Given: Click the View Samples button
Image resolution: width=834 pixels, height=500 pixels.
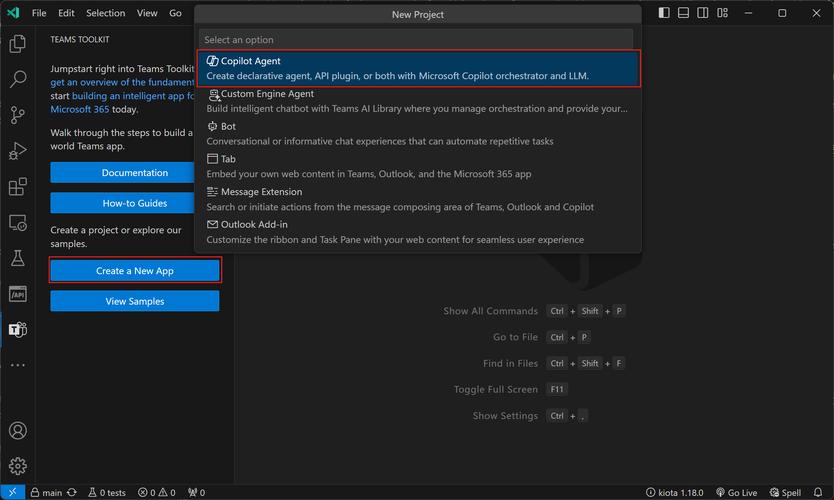Looking at the screenshot, I should point(135,301).
